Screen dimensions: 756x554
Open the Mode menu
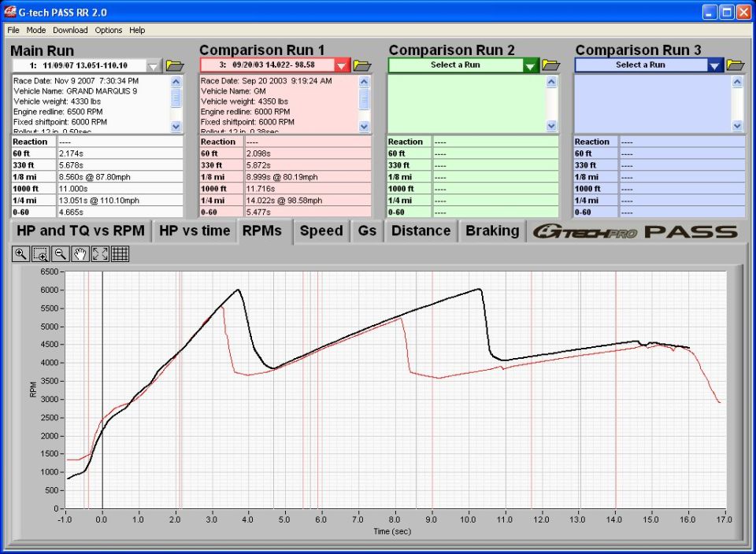(x=35, y=30)
